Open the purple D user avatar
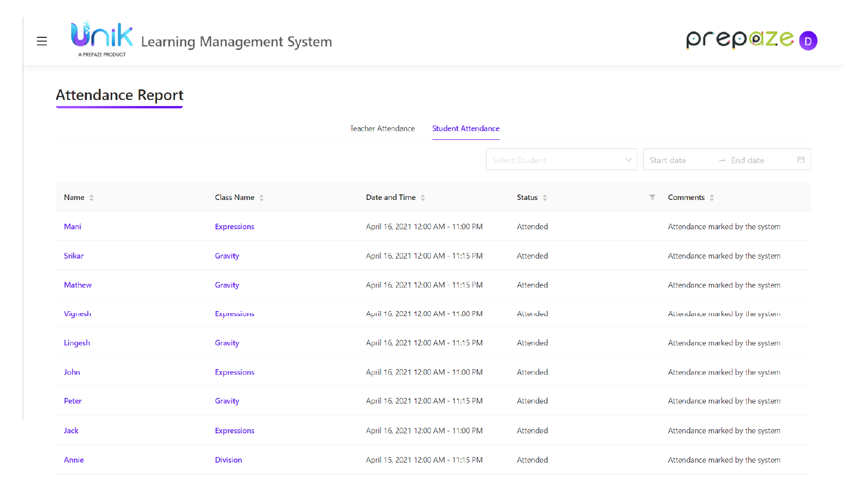 [808, 41]
